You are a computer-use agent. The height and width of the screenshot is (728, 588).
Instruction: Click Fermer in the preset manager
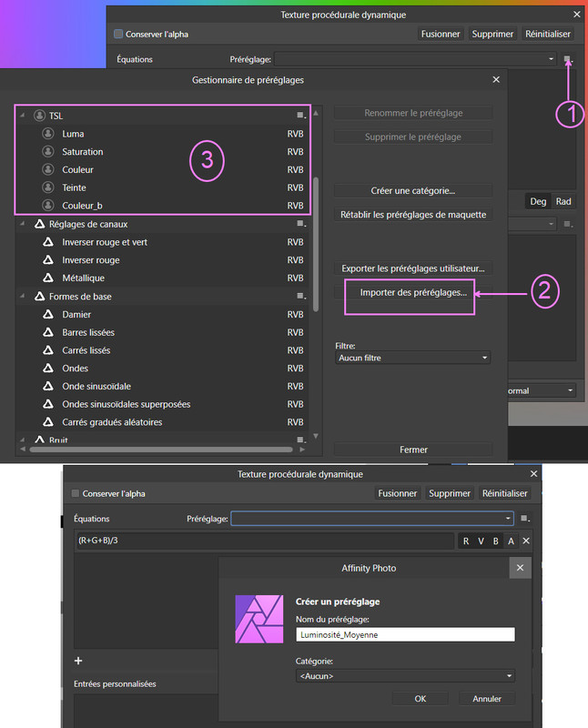click(x=413, y=450)
